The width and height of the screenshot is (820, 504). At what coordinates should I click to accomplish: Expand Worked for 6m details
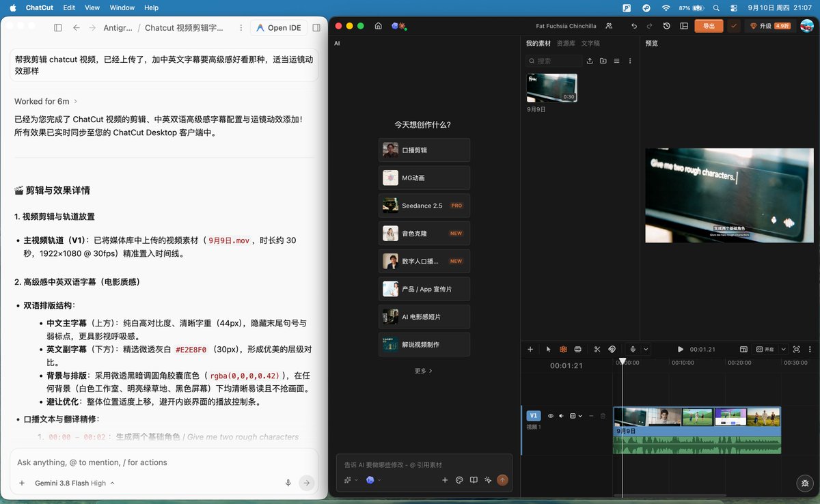pyautogui.click(x=46, y=101)
